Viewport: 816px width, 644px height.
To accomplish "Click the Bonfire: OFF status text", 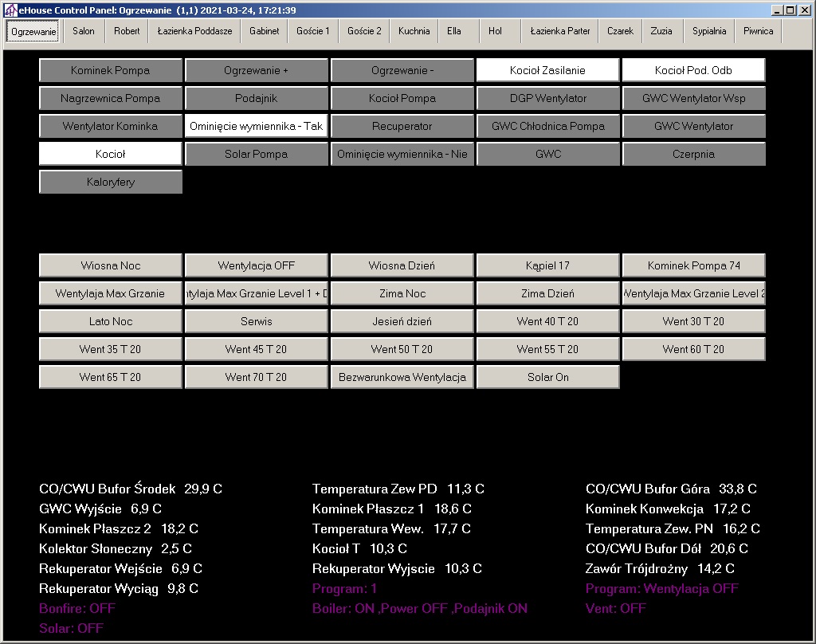I will (77, 609).
